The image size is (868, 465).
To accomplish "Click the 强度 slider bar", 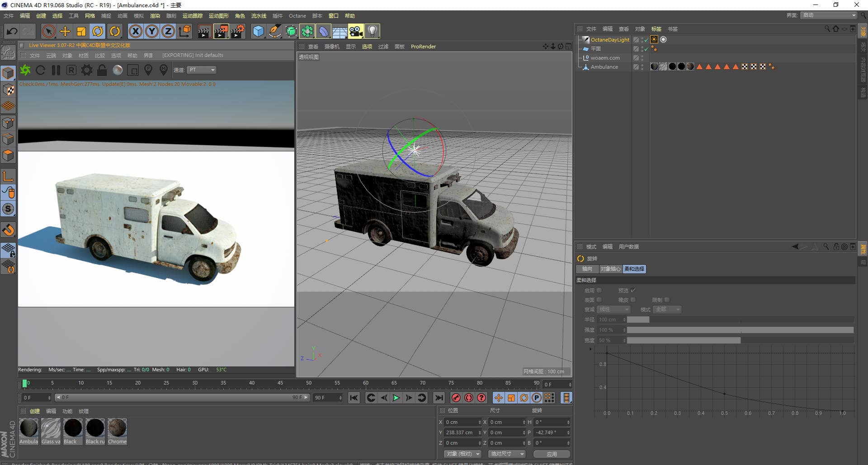I will pyautogui.click(x=740, y=330).
